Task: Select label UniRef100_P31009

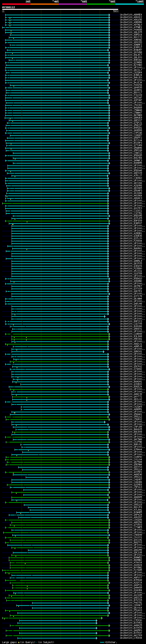Action: (131, 95)
